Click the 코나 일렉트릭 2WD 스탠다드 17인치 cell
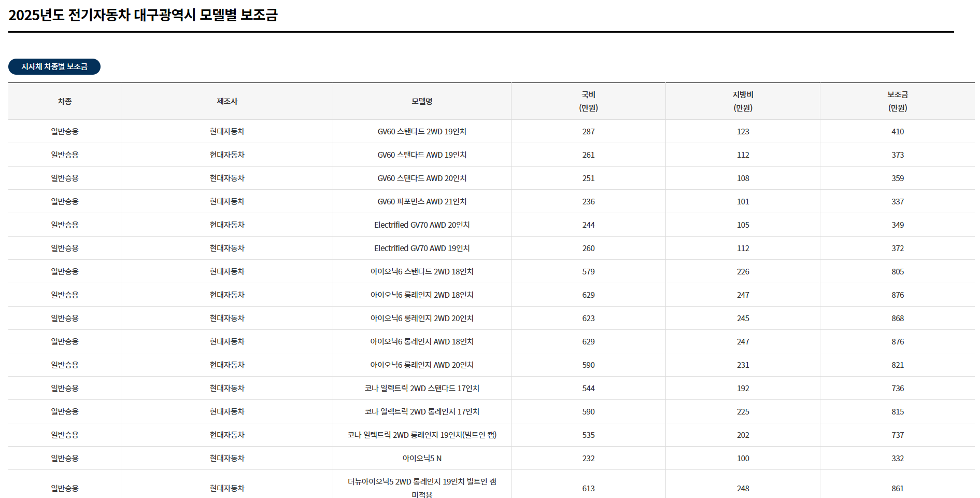The width and height of the screenshot is (980, 498). (421, 388)
